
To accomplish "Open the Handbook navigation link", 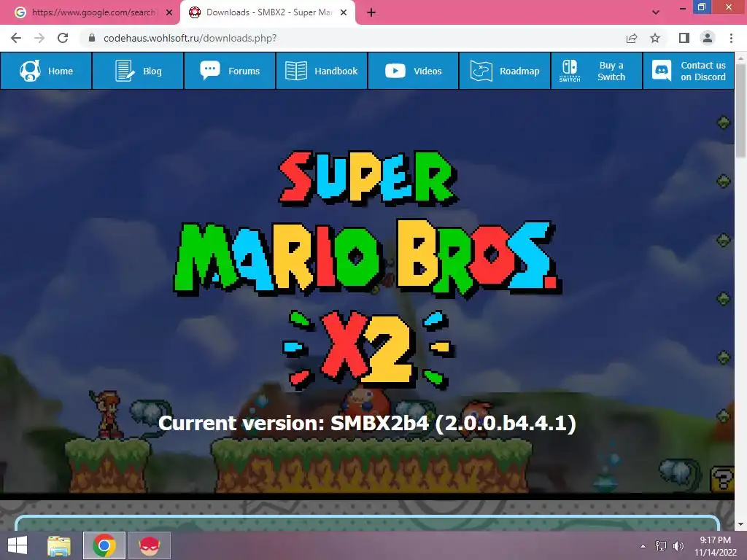I will point(322,71).
